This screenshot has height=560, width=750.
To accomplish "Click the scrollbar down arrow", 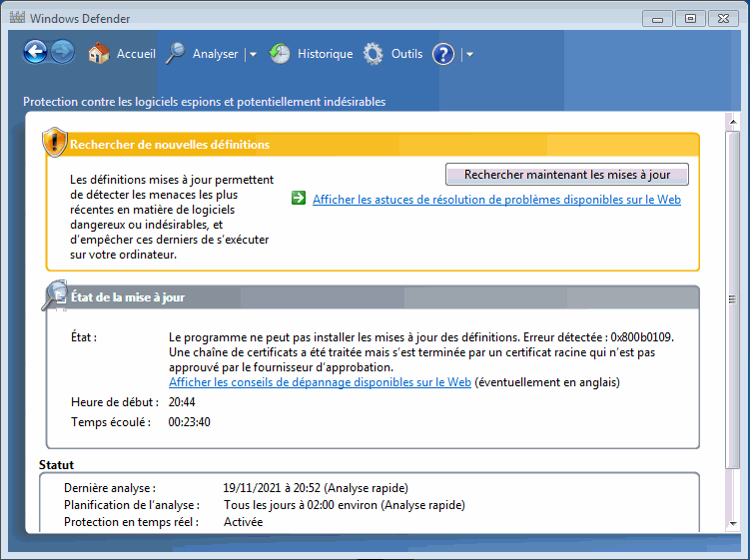I will 733,524.
